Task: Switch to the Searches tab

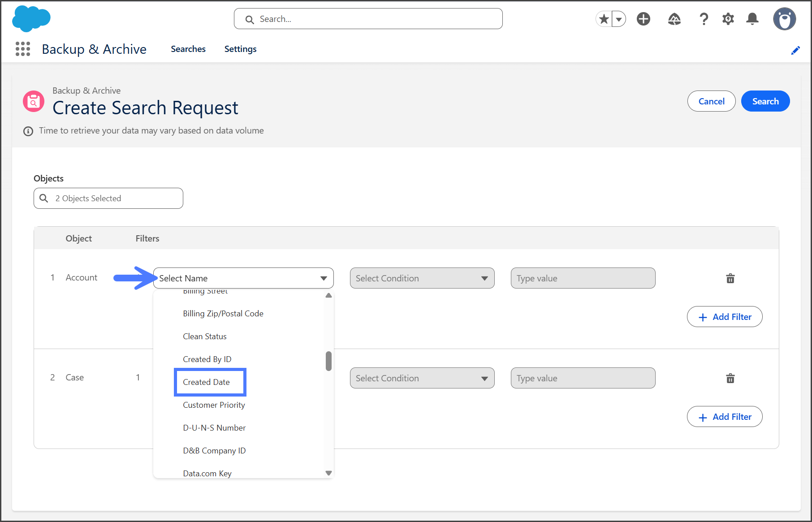Action: (x=188, y=49)
